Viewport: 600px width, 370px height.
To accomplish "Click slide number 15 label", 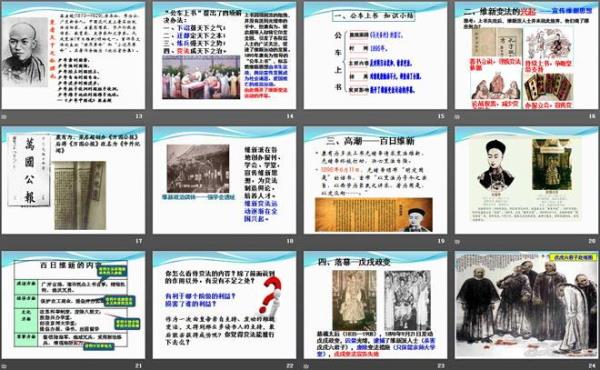I will point(441,116).
